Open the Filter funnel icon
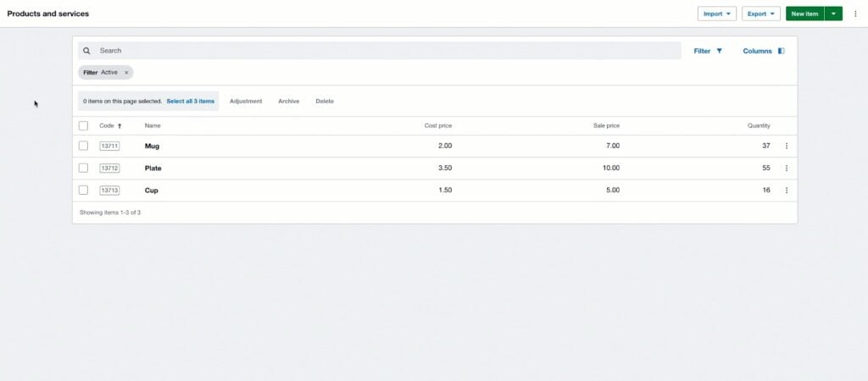Image resolution: width=868 pixels, height=381 pixels. (720, 51)
